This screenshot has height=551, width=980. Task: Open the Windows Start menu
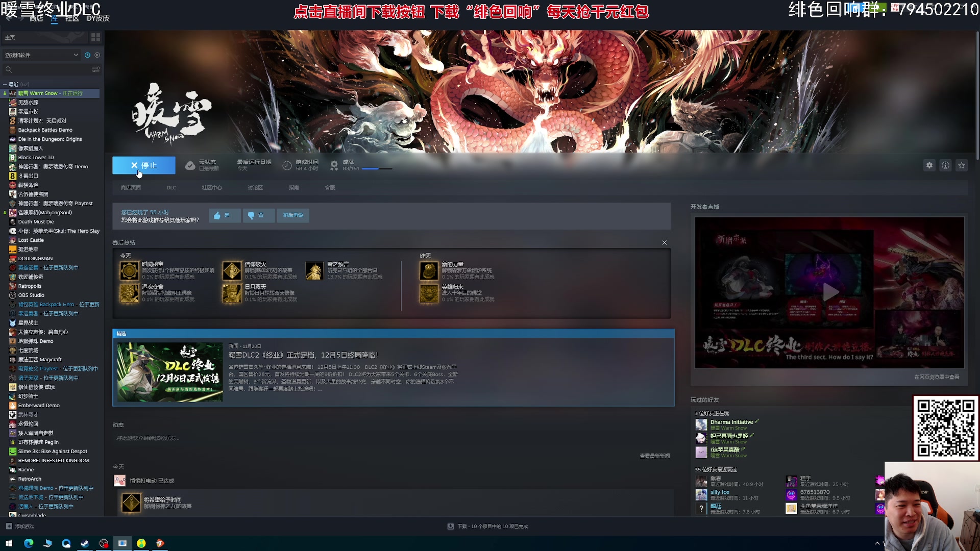coord(9,543)
